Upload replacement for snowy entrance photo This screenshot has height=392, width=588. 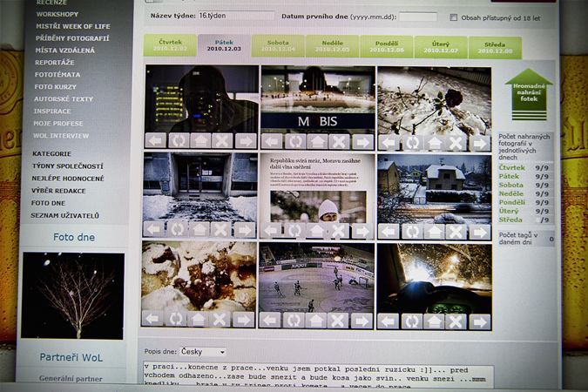point(199,230)
